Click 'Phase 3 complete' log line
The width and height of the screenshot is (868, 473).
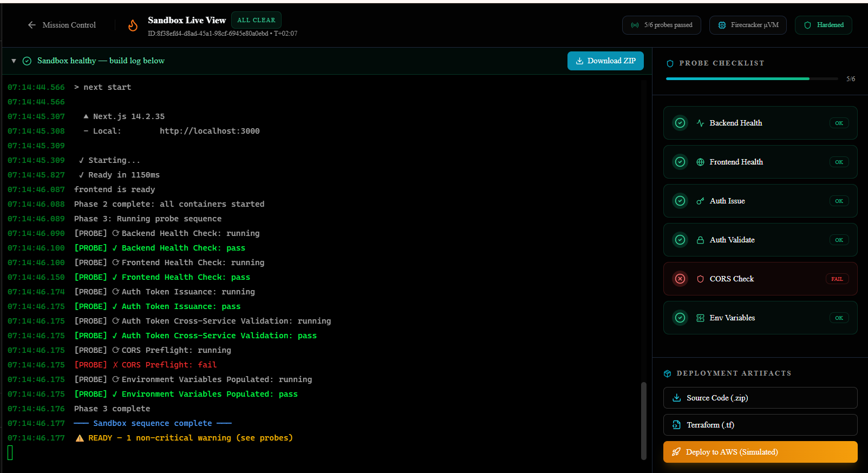[112, 409]
